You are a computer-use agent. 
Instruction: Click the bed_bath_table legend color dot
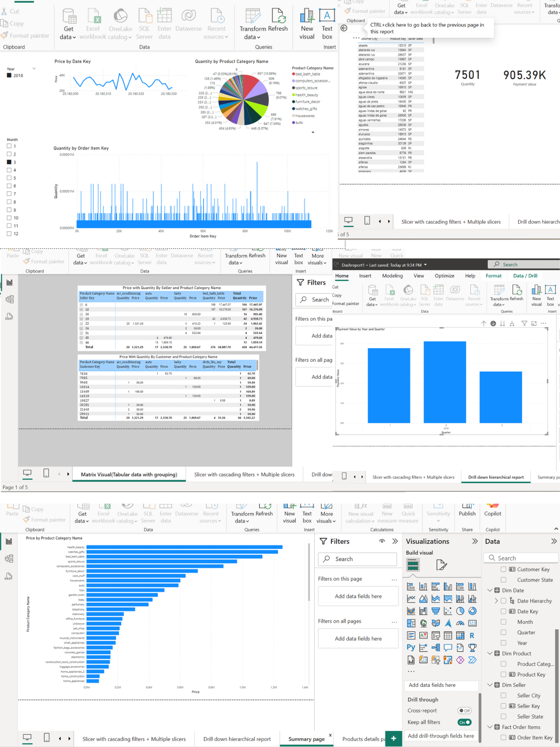pyautogui.click(x=294, y=74)
